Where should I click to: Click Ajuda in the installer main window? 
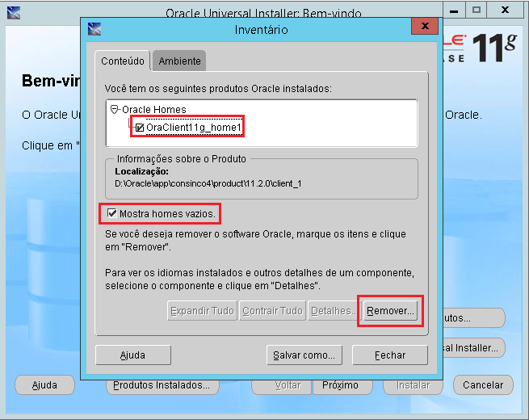coord(44,385)
